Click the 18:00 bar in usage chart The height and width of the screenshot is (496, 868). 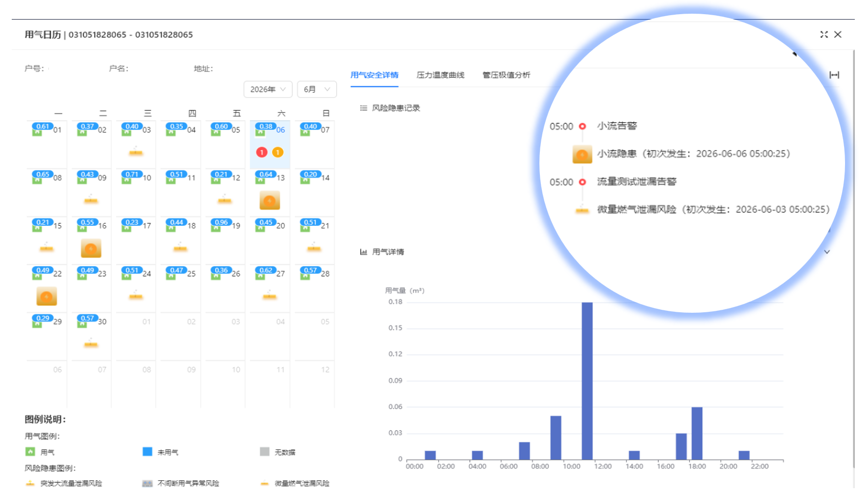697,433
